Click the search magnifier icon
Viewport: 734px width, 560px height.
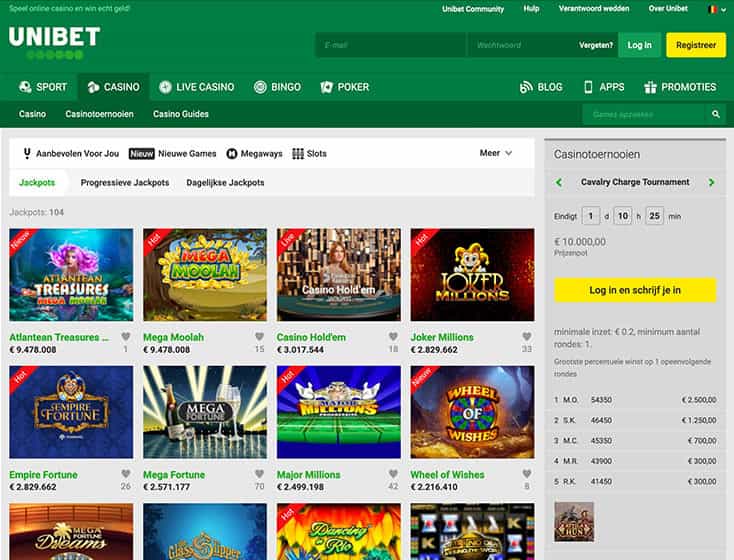point(715,114)
